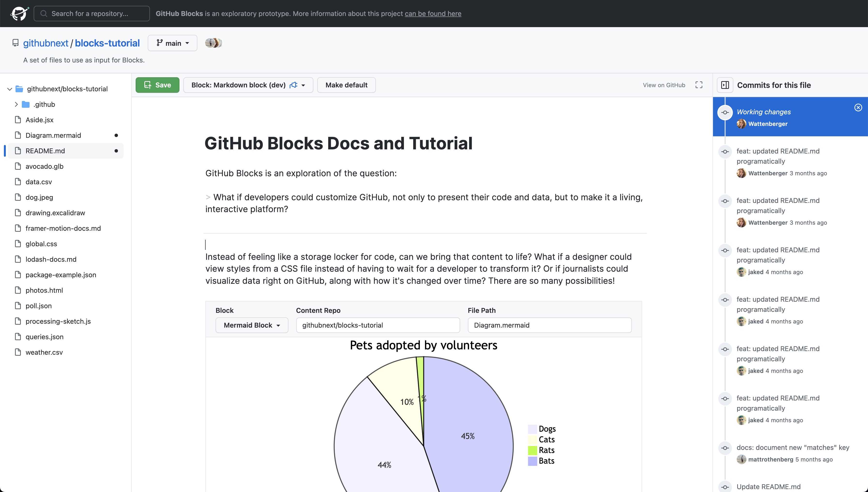This screenshot has height=492, width=868.
Task: Open the Mermaid Block selector
Action: 252,325
